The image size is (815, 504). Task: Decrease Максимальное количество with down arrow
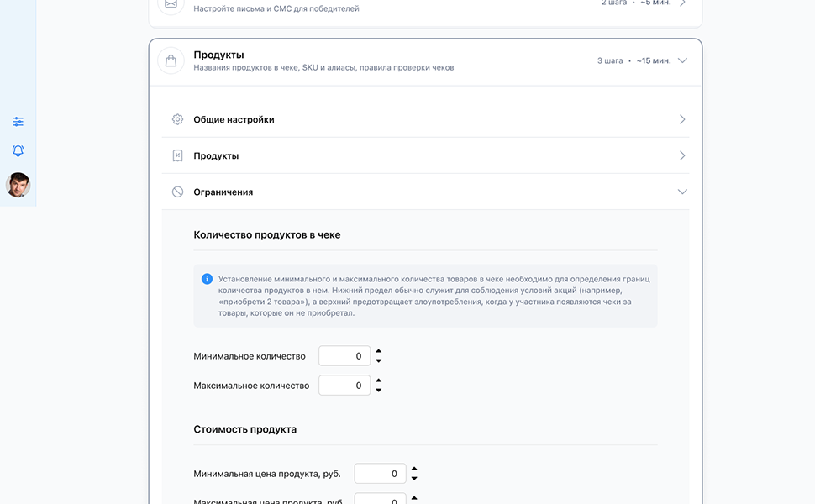click(378, 391)
